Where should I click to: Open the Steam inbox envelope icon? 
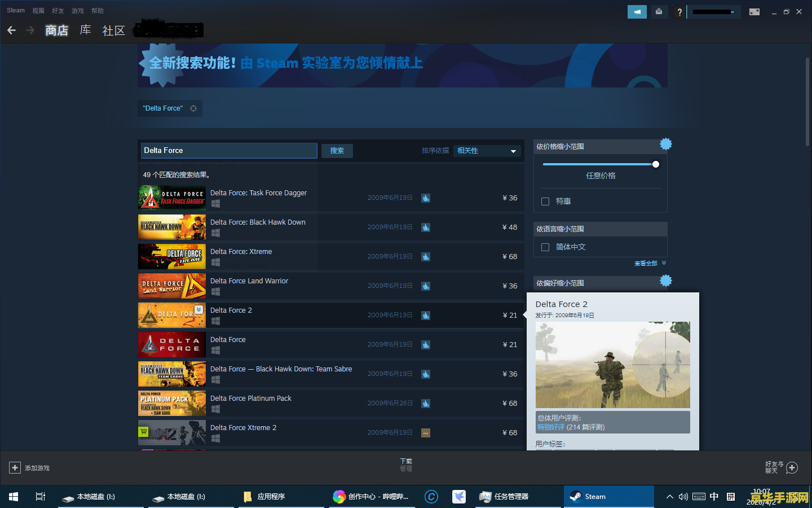tap(659, 12)
